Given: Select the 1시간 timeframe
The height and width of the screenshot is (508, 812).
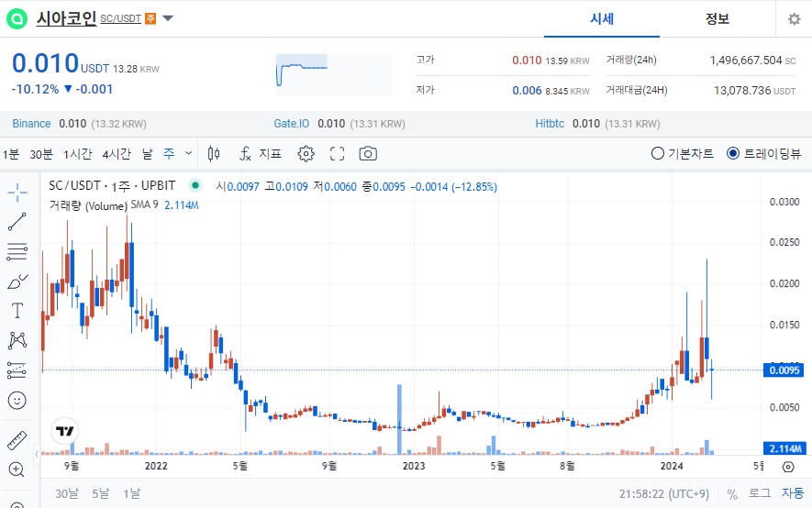Looking at the screenshot, I should [78, 154].
